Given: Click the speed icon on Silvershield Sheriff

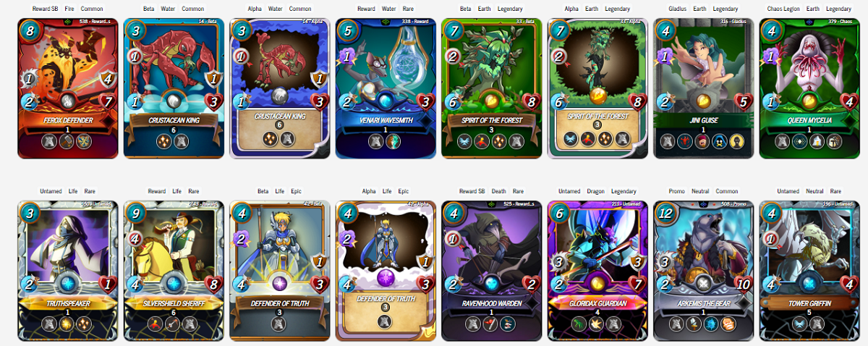Looking at the screenshot, I should [136, 284].
